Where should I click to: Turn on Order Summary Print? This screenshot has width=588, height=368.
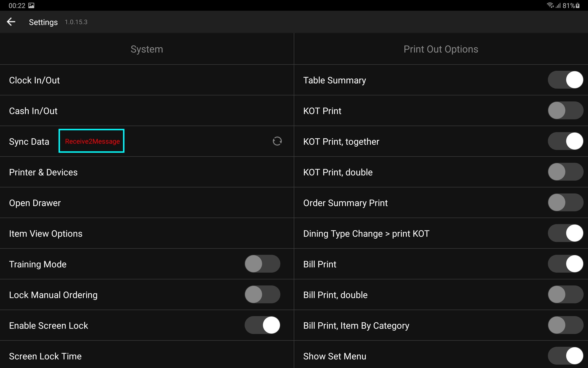coord(565,202)
